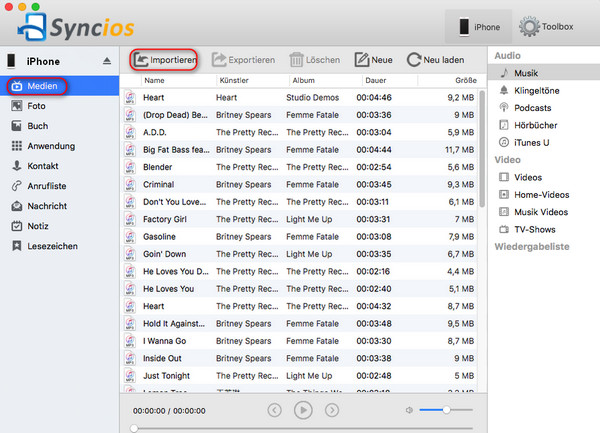Image resolution: width=600 pixels, height=433 pixels.
Task: Click the MP3 icon of Blender
Action: 130,167
